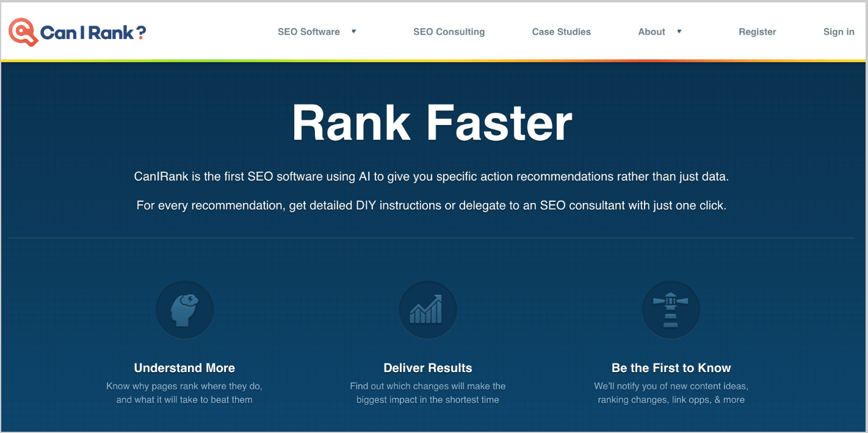
Task: Click the CanIRank magnifier logo icon
Action: click(23, 32)
